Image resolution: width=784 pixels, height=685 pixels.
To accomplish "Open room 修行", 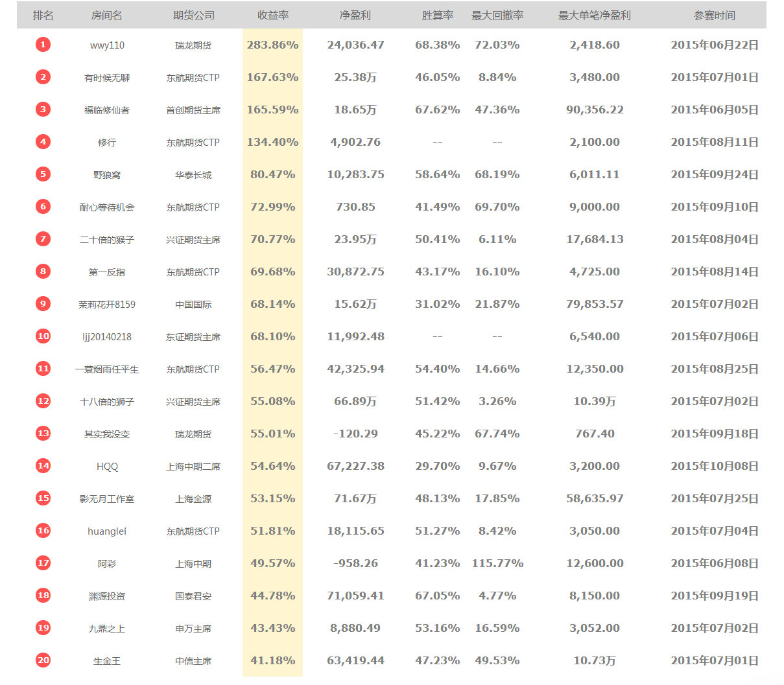I will (x=107, y=143).
